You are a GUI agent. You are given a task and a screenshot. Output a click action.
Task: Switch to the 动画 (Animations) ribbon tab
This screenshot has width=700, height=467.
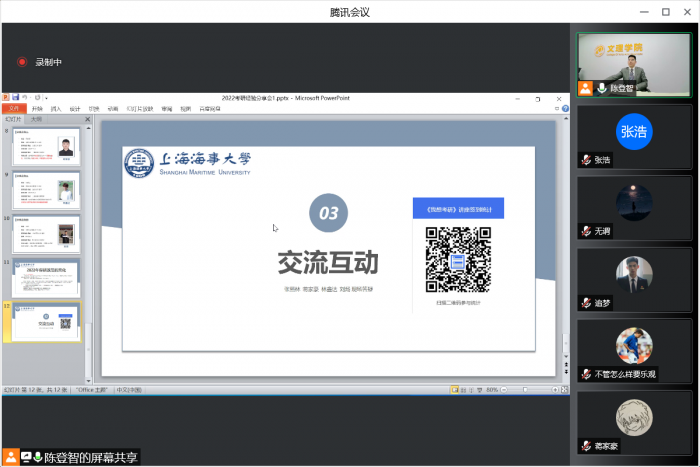[x=113, y=109]
